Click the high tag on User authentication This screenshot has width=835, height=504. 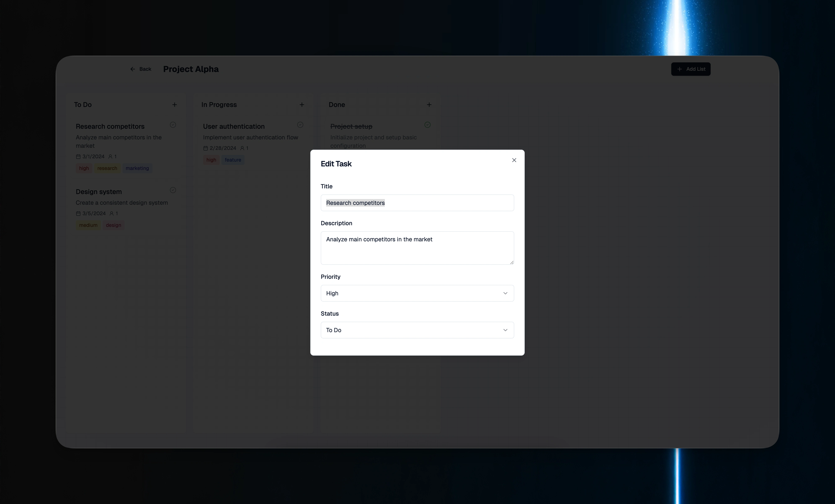click(x=211, y=160)
